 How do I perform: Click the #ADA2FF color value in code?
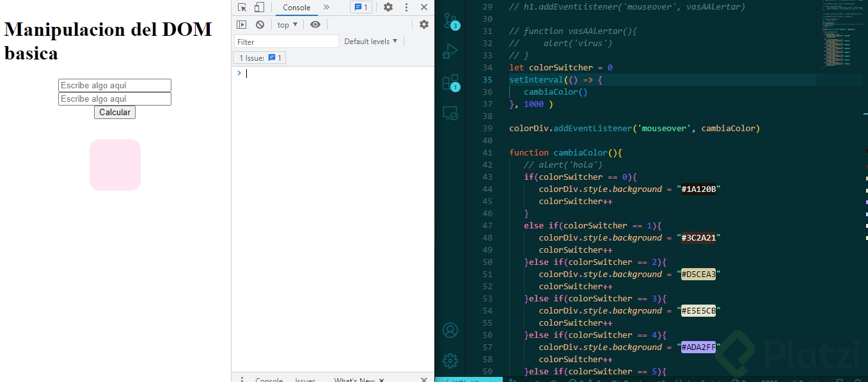[x=700, y=347]
